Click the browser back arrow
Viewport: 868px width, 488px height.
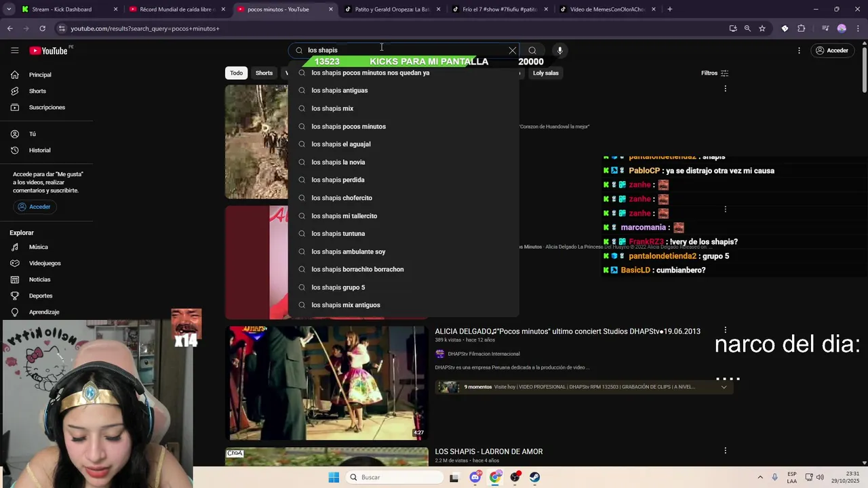click(9, 28)
